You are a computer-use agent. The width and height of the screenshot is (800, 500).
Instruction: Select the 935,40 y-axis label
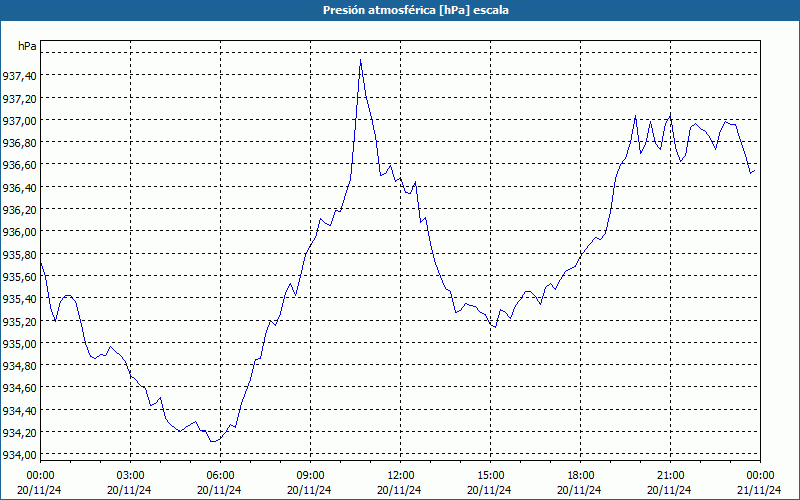pos(19,298)
